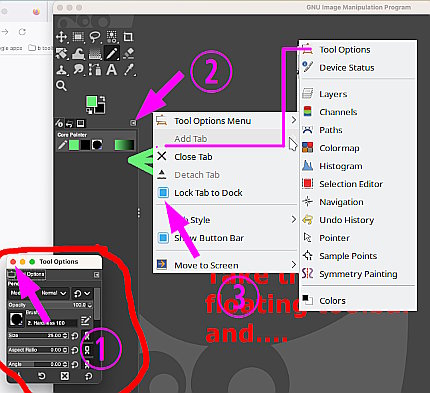Select the Rectangle Select tool

(78, 37)
